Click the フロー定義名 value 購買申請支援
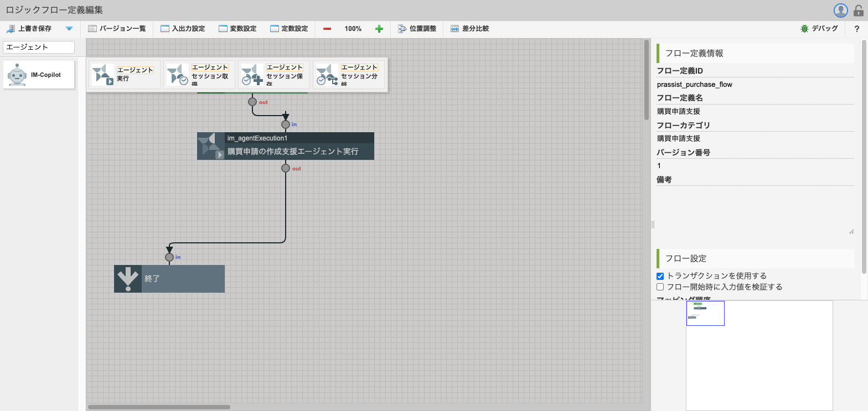 tap(679, 111)
